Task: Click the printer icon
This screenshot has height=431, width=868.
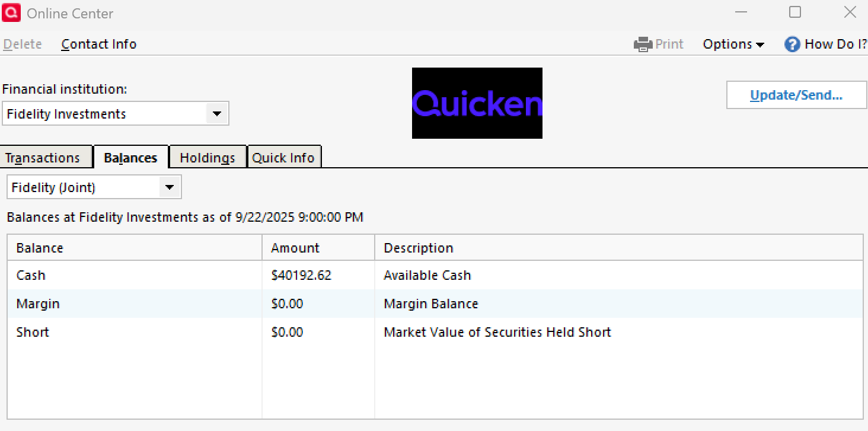Action: pos(643,44)
